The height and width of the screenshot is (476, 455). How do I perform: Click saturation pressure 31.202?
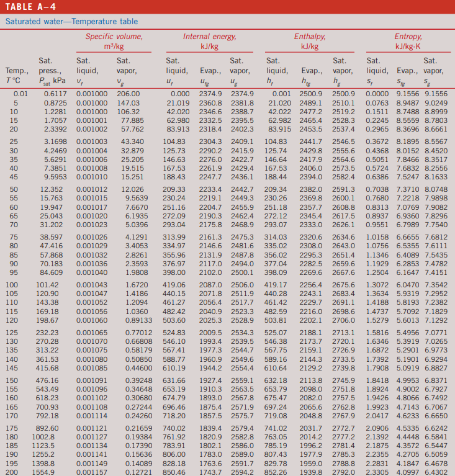[x=52, y=225]
